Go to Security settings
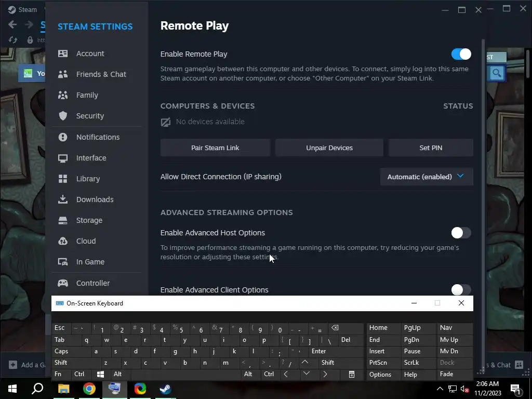Image resolution: width=532 pixels, height=399 pixels. (x=89, y=116)
